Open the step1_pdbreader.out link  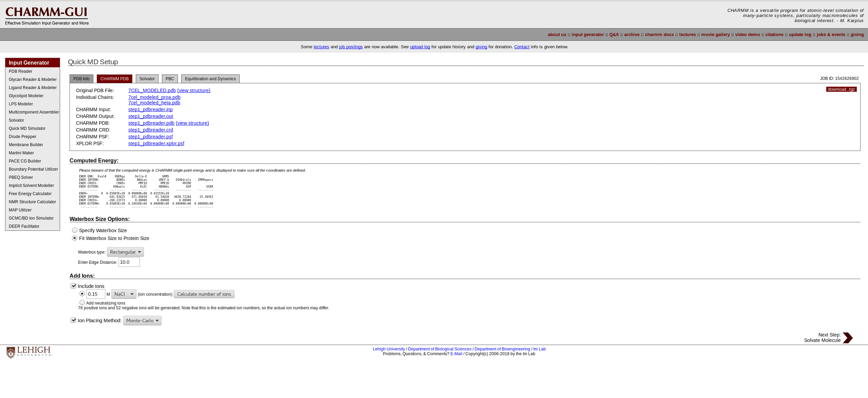click(151, 116)
